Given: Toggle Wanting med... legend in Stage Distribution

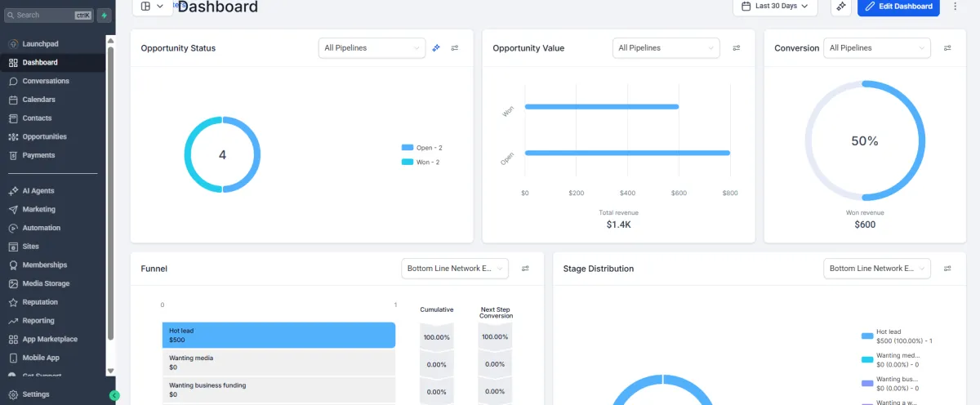Looking at the screenshot, I should tap(891, 360).
